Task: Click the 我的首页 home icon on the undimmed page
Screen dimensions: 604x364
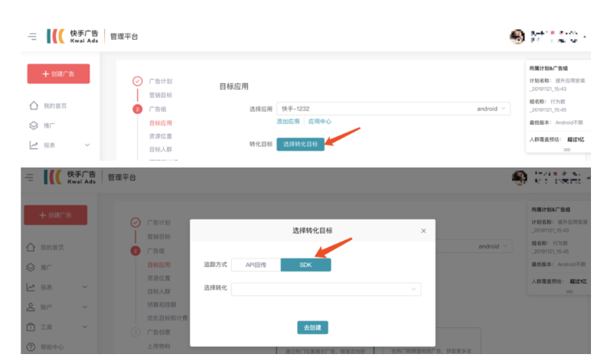Action: 34,106
